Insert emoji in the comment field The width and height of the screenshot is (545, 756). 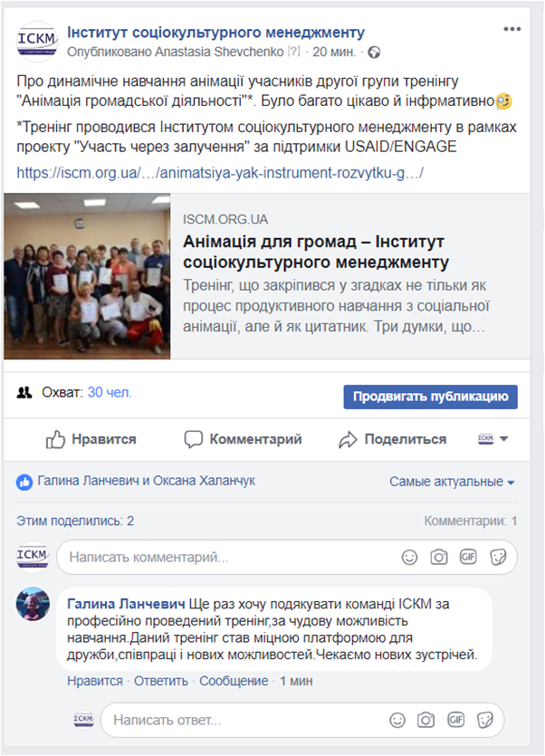pyautogui.click(x=409, y=558)
